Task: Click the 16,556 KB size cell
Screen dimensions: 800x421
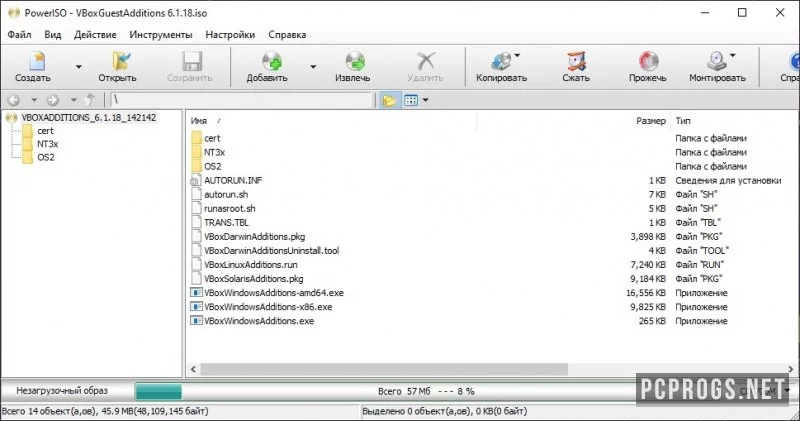Action: point(645,293)
